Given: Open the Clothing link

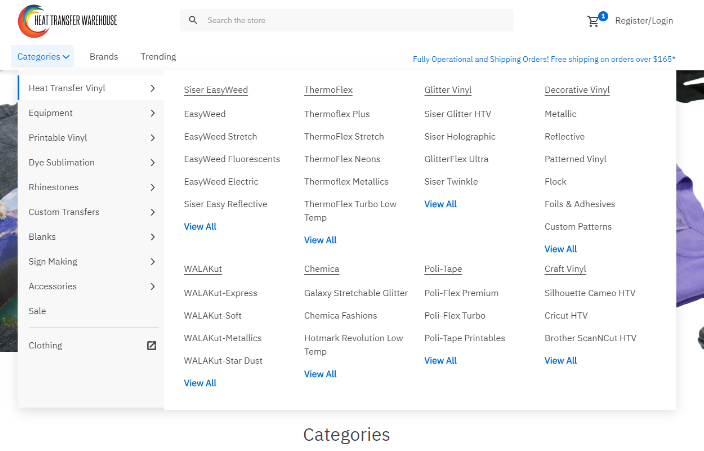Looking at the screenshot, I should point(45,345).
